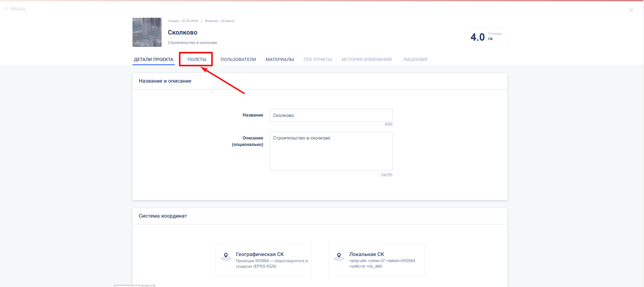Switch to the Детали проекта tab
This screenshot has height=287, width=644.
tap(153, 59)
